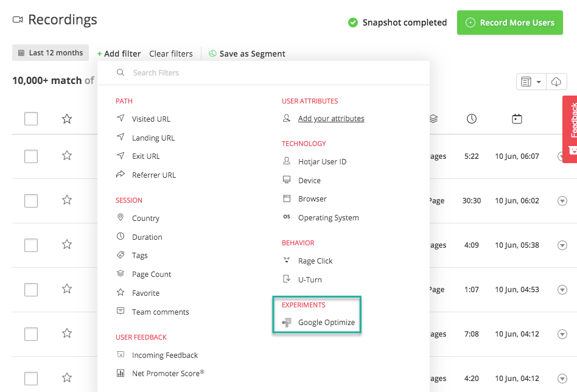Star the 30:30 recording as favorite
Image resolution: width=577 pixels, height=392 pixels.
[66, 200]
